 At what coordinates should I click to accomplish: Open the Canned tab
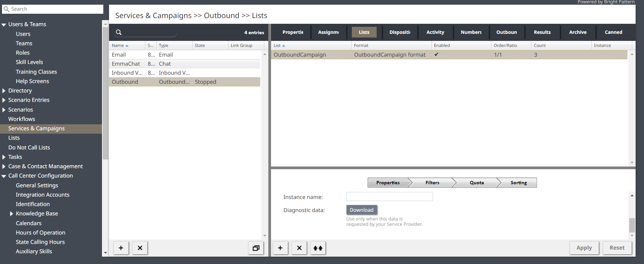point(613,32)
